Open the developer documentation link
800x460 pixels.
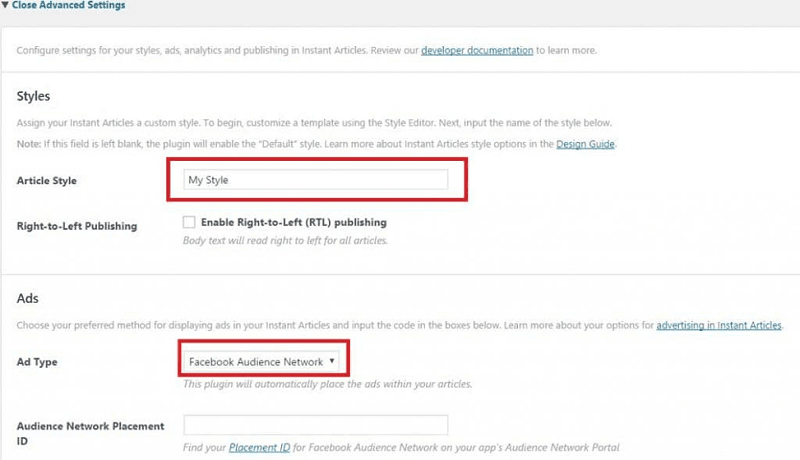tap(477, 49)
